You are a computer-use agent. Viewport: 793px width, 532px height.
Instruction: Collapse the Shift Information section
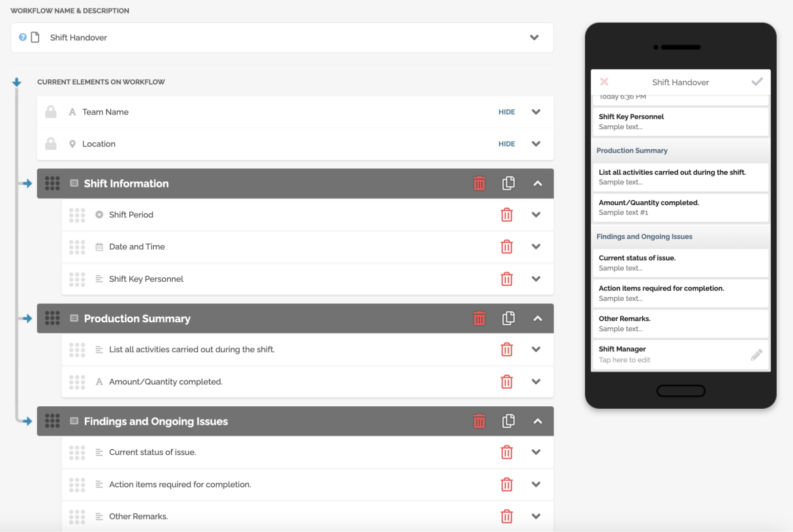[537, 183]
